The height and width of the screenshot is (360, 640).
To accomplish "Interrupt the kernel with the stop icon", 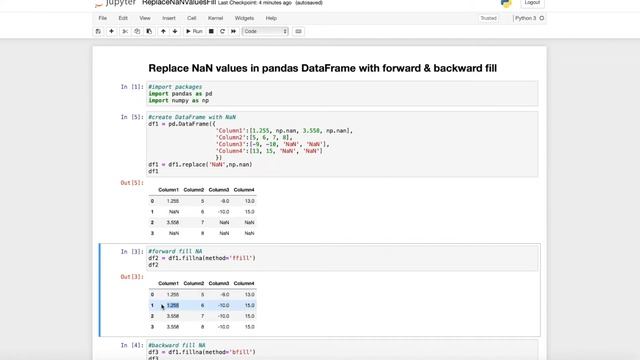I will pyautogui.click(x=211, y=31).
